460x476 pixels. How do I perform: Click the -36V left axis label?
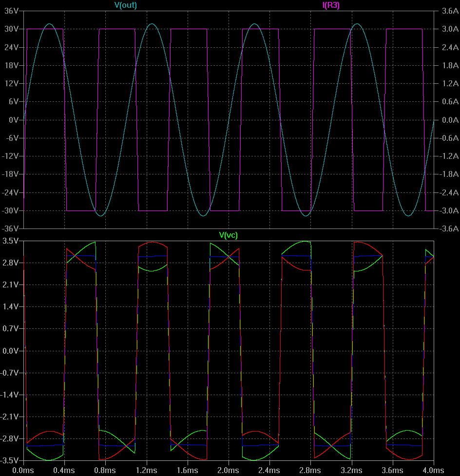(10, 228)
